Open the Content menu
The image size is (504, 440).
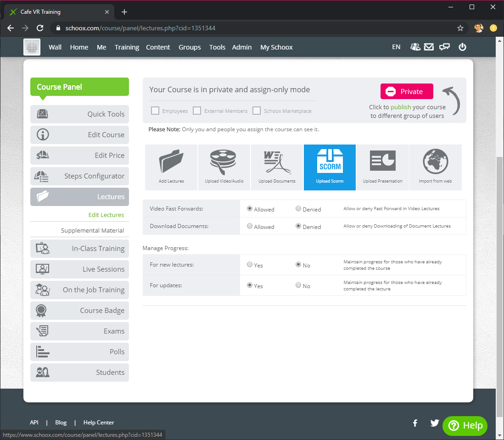pyautogui.click(x=158, y=47)
